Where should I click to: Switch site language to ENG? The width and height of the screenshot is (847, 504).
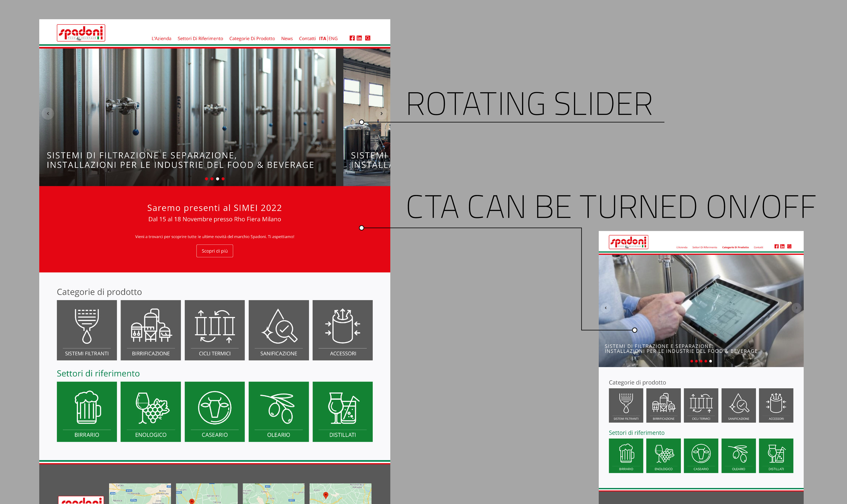tap(333, 38)
